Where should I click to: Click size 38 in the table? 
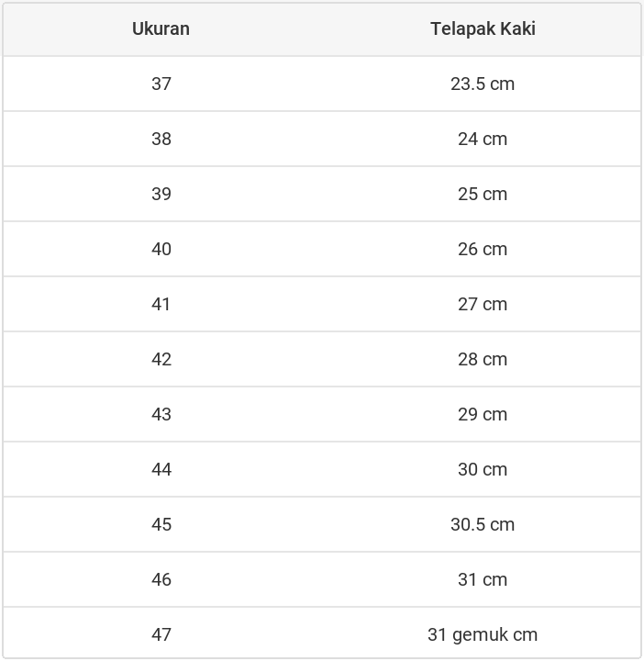(x=161, y=139)
